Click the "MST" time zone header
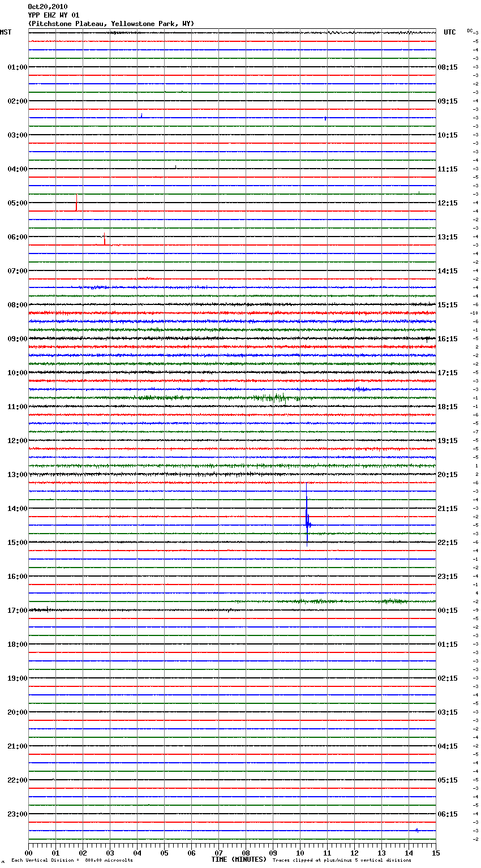This screenshot has height=868, width=481. [x=6, y=32]
